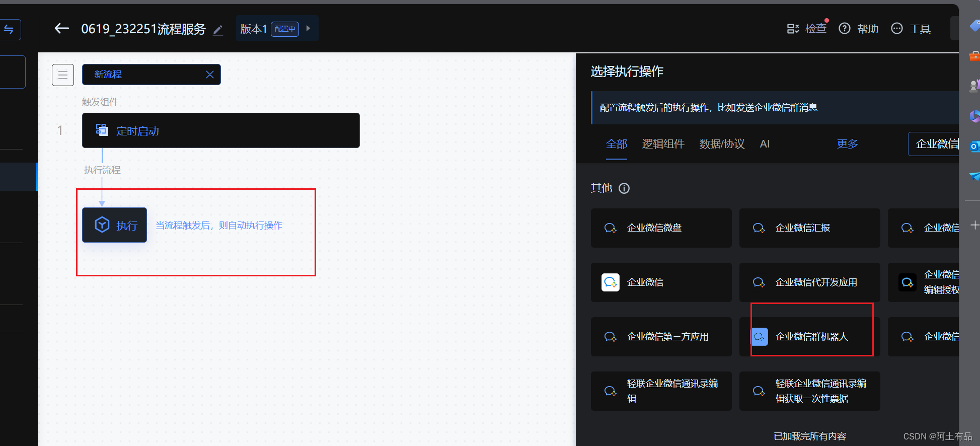The width and height of the screenshot is (980, 446).
Task: Select the 执行 action node
Action: click(115, 225)
